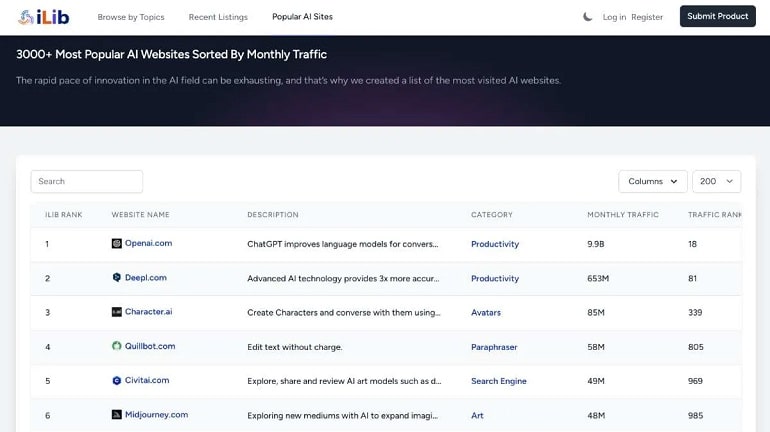
Task: Click the Quillbot.com favicon icon
Action: tap(116, 346)
